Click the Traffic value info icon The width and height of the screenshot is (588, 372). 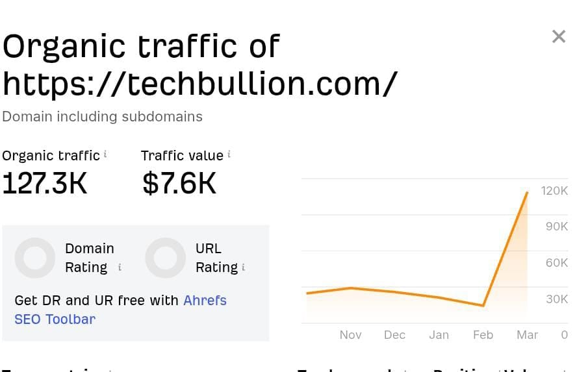(229, 155)
